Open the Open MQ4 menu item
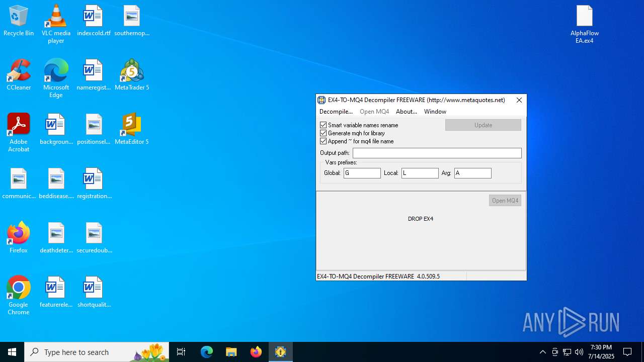 [374, 112]
